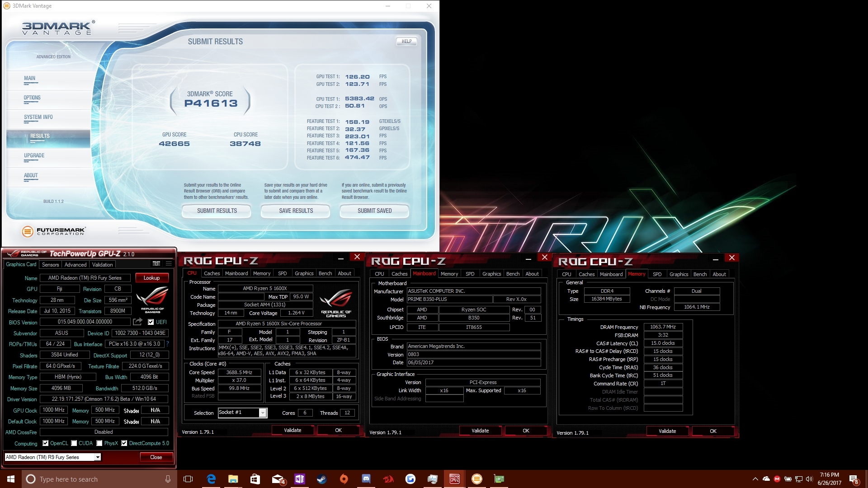Open Microsoft Store from the taskbar
This screenshot has width=868, height=488.
(x=255, y=479)
